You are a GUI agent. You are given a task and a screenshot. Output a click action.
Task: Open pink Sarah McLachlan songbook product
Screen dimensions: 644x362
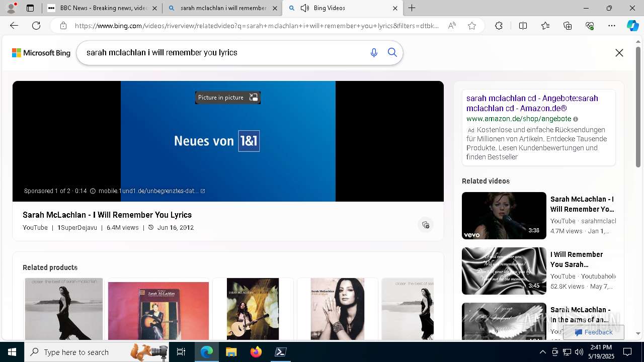(x=158, y=311)
